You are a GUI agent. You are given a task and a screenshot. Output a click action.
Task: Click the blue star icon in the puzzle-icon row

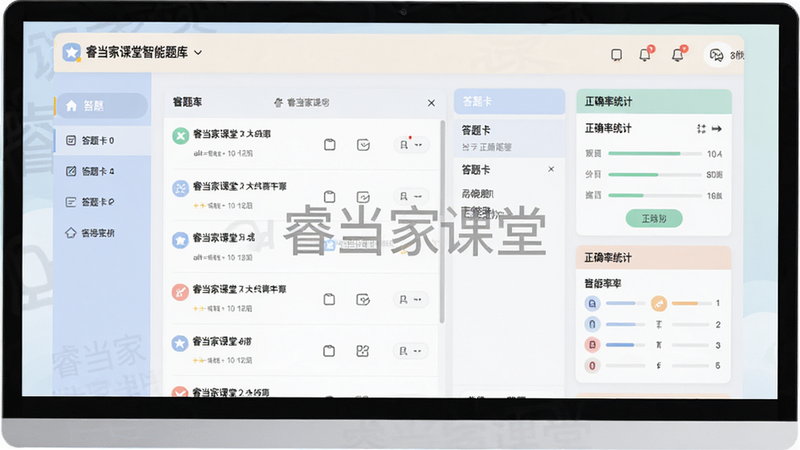coord(180,343)
